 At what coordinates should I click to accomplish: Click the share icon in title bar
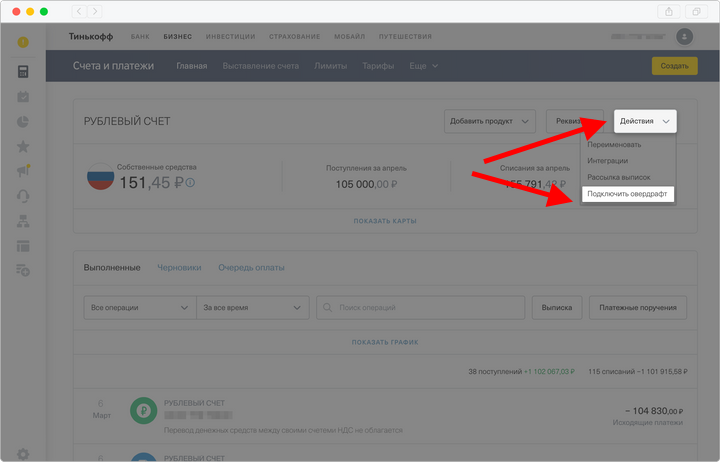[669, 11]
